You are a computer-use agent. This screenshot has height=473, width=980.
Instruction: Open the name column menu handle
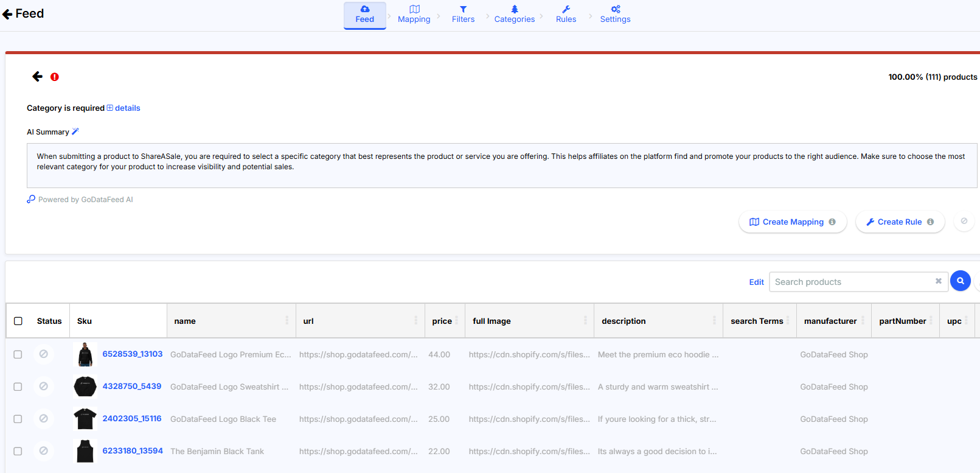click(x=287, y=321)
